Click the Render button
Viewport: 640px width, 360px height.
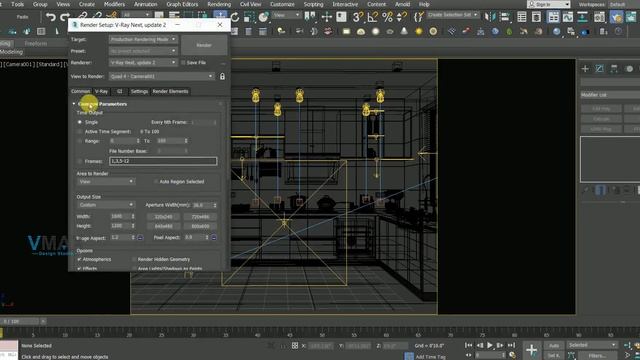(x=204, y=45)
